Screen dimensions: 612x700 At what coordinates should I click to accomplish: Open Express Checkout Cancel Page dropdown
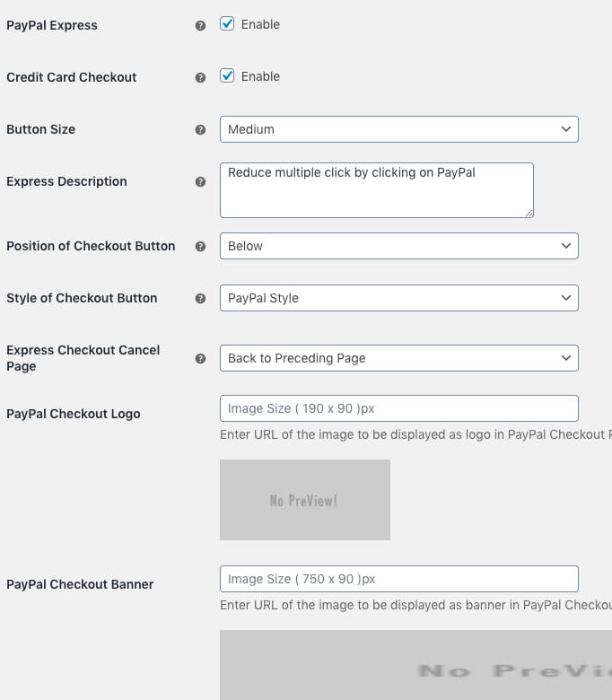398,358
